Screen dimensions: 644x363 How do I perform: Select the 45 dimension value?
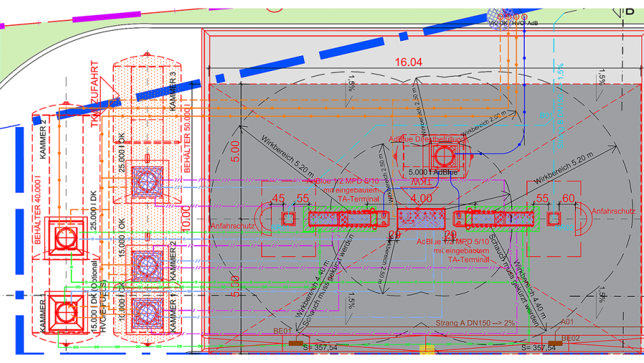(x=279, y=199)
